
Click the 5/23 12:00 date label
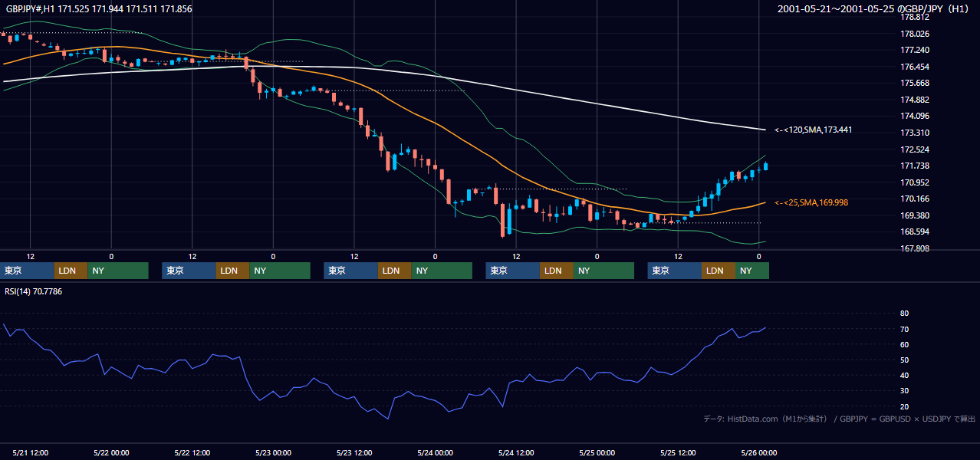[x=354, y=452]
